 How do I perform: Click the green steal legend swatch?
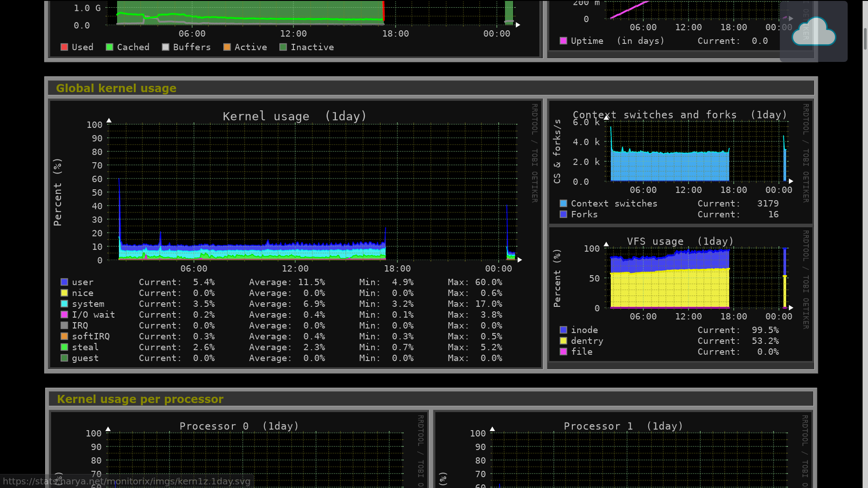point(64,347)
